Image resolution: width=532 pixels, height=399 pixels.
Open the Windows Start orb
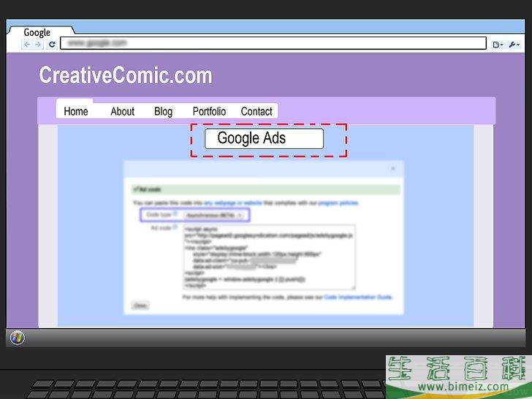point(17,338)
